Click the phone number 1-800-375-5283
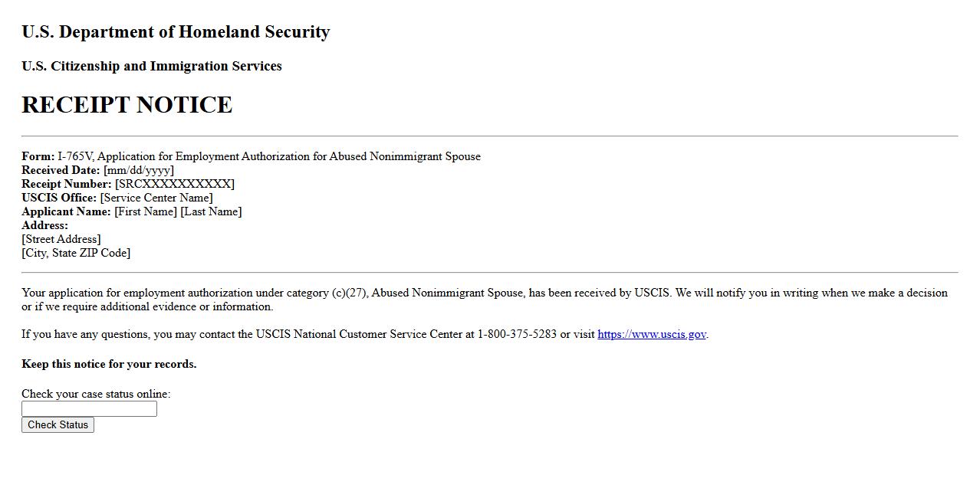 pyautogui.click(x=517, y=334)
